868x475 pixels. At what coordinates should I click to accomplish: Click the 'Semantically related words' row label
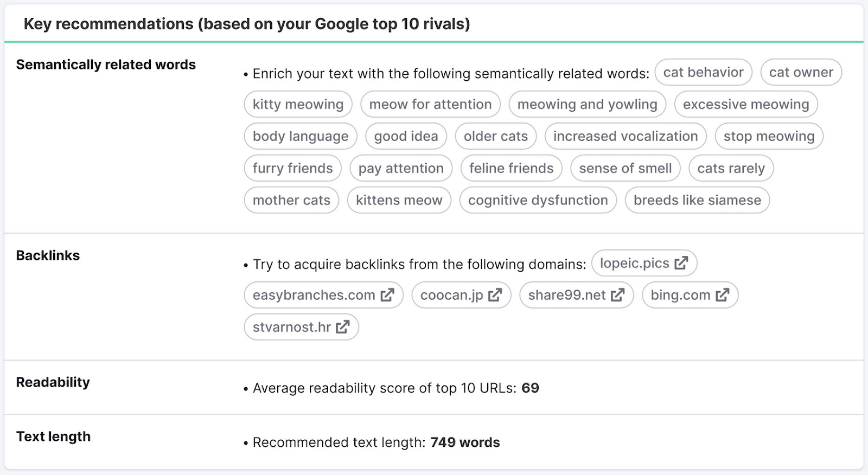106,65
